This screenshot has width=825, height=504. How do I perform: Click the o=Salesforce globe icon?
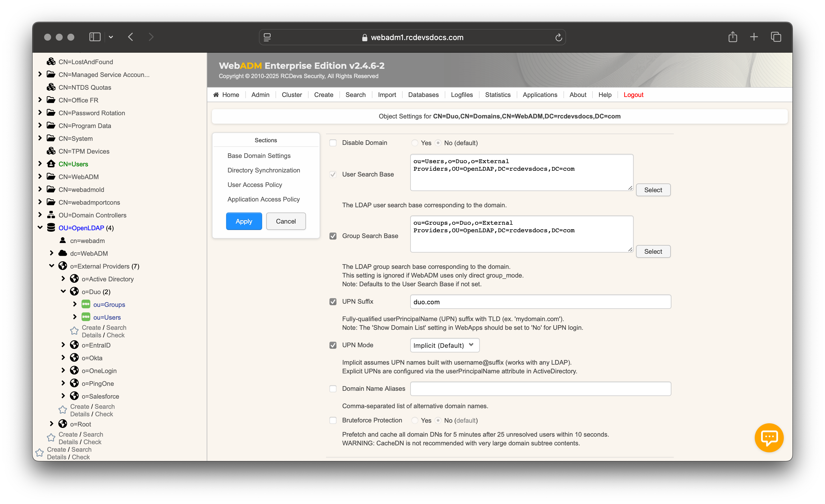click(74, 396)
